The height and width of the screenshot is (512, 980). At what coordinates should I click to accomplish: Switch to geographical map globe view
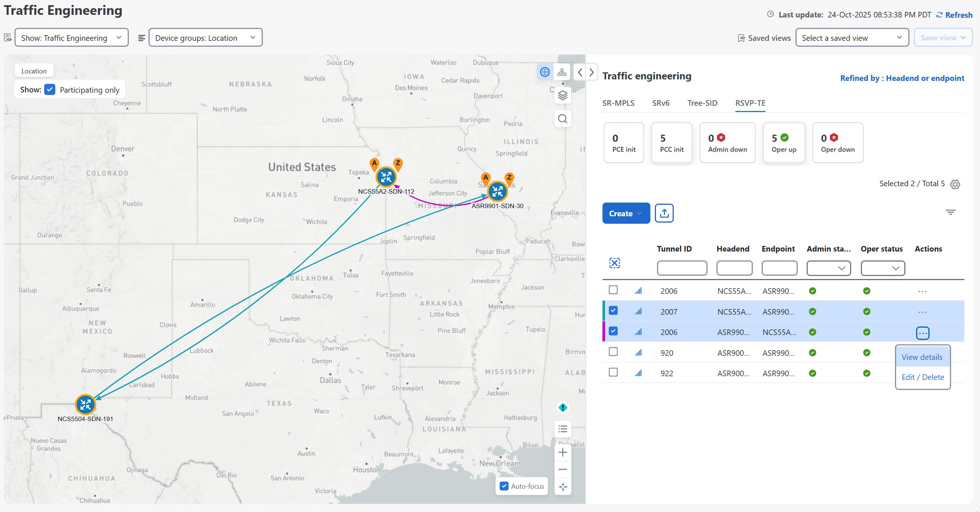[545, 72]
